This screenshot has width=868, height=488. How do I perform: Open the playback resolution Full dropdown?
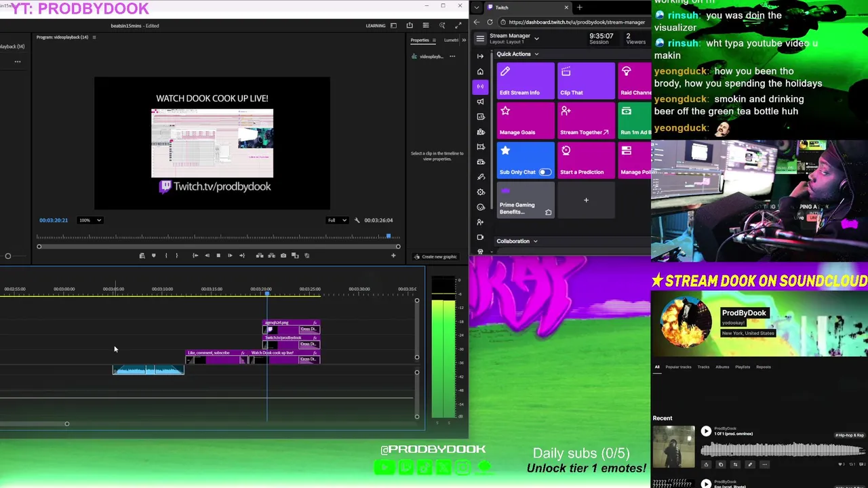pos(337,220)
